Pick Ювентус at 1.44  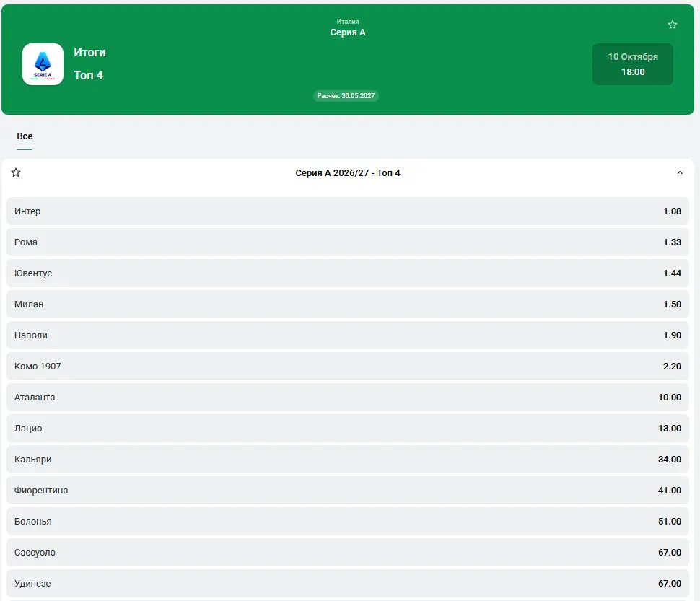[348, 273]
